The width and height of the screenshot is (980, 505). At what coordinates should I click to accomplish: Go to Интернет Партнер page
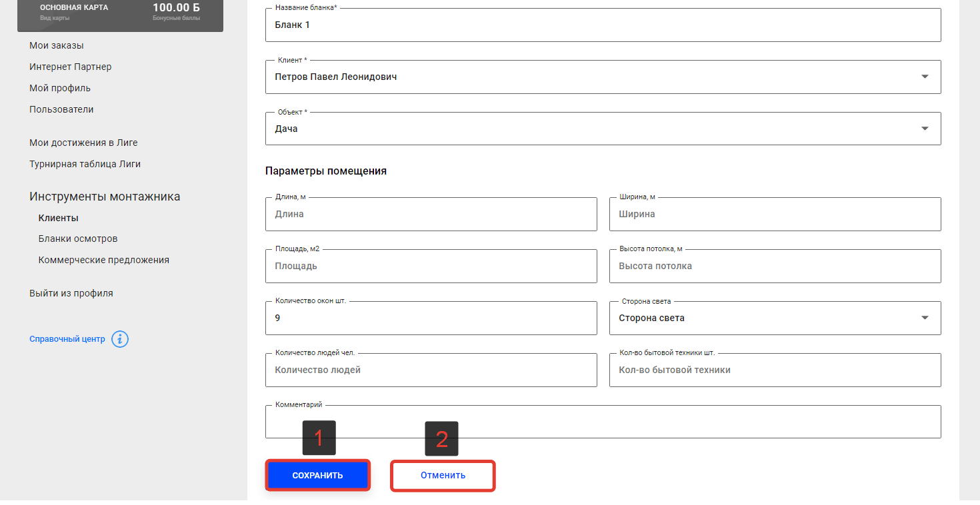(71, 67)
